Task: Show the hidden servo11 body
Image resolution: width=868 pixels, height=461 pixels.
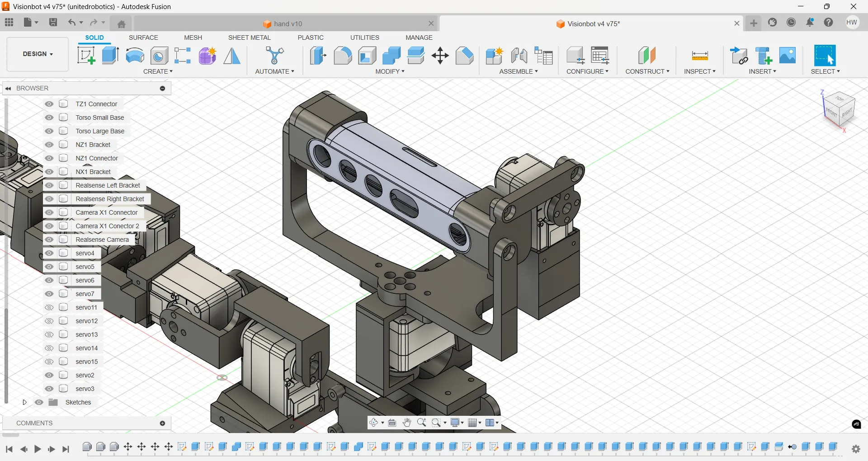Action: click(49, 307)
